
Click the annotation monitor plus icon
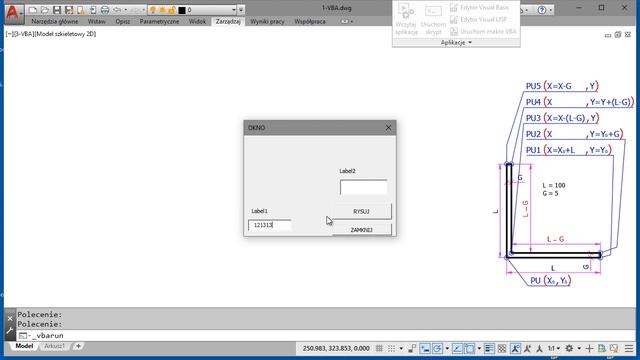[x=589, y=349]
